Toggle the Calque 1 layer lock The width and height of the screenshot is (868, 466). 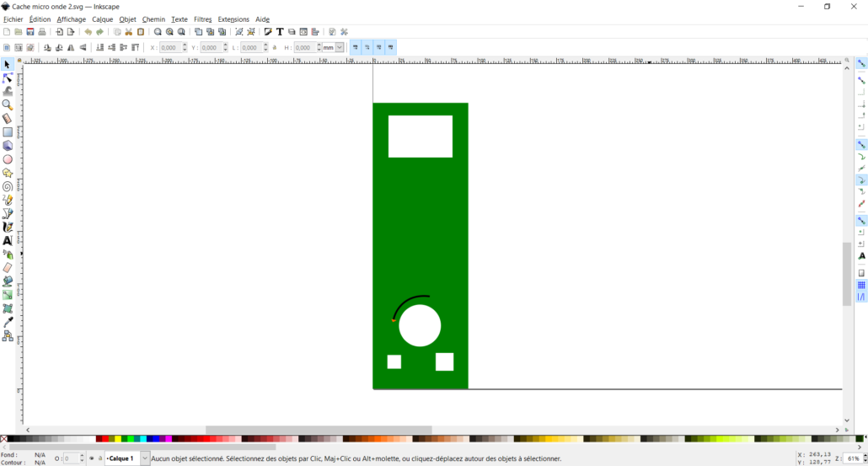100,458
